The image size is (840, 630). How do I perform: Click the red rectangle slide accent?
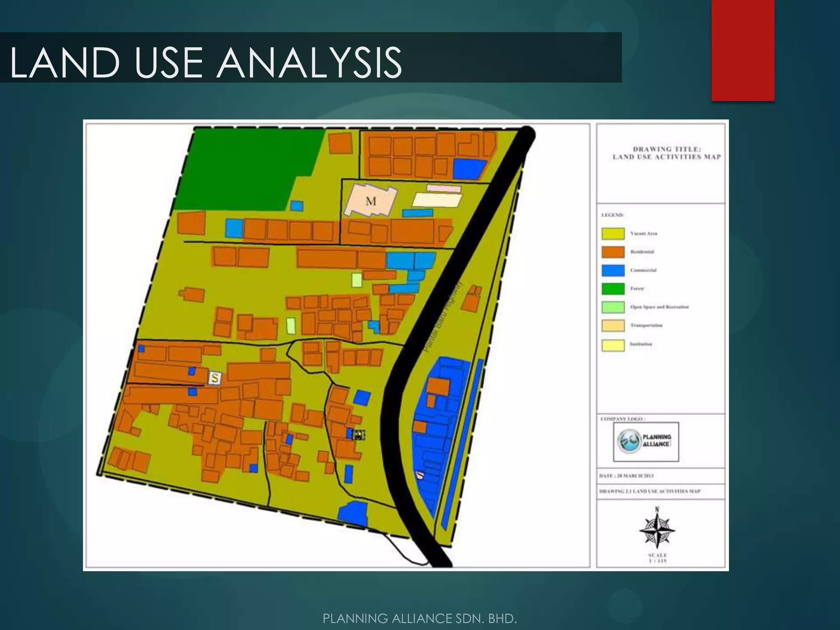pos(743,50)
